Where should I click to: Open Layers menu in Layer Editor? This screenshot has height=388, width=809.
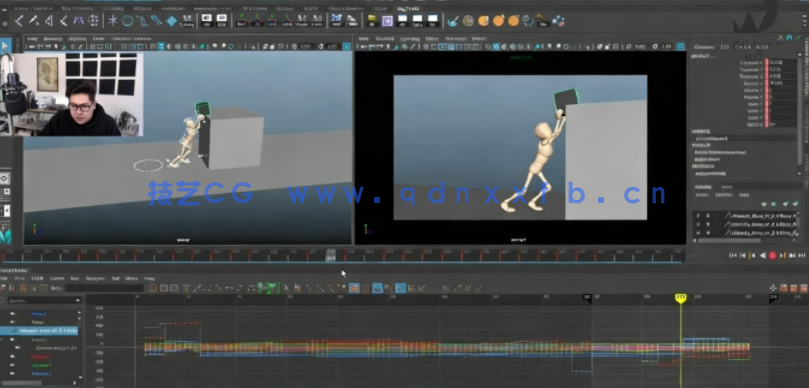coord(702,195)
